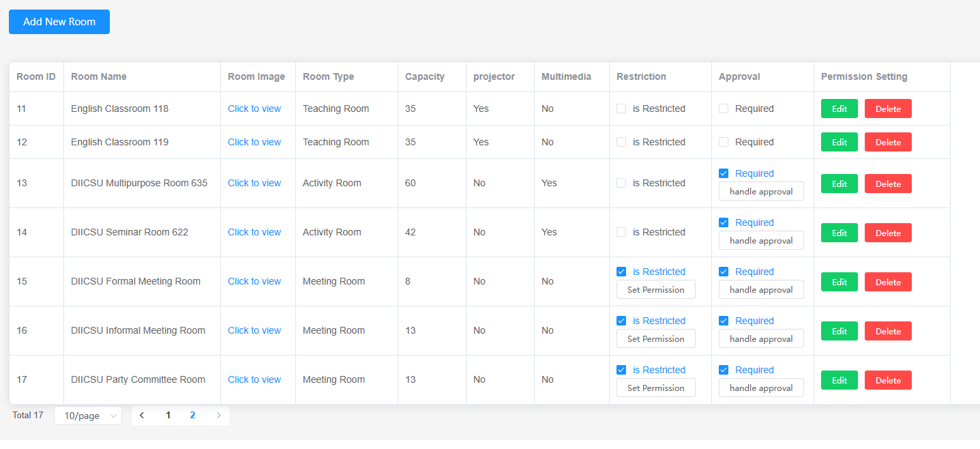Viewport: 980px width, 449px height.
Task: Enable is Restricted for DIICSU Seminar Room 622
Action: pyautogui.click(x=621, y=232)
